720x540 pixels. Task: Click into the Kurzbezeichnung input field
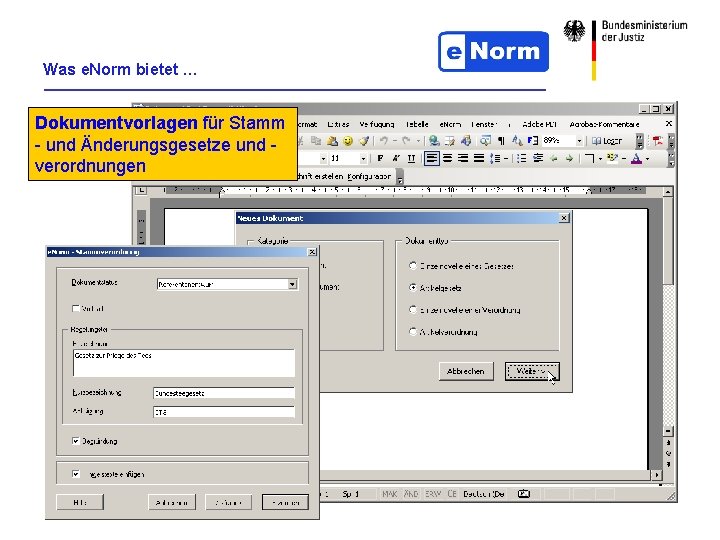coord(224,393)
